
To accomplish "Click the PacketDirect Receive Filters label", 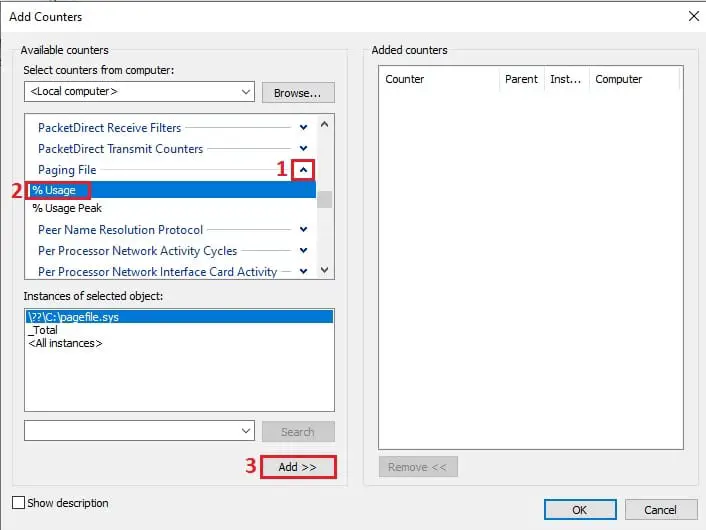I will click(x=109, y=128).
